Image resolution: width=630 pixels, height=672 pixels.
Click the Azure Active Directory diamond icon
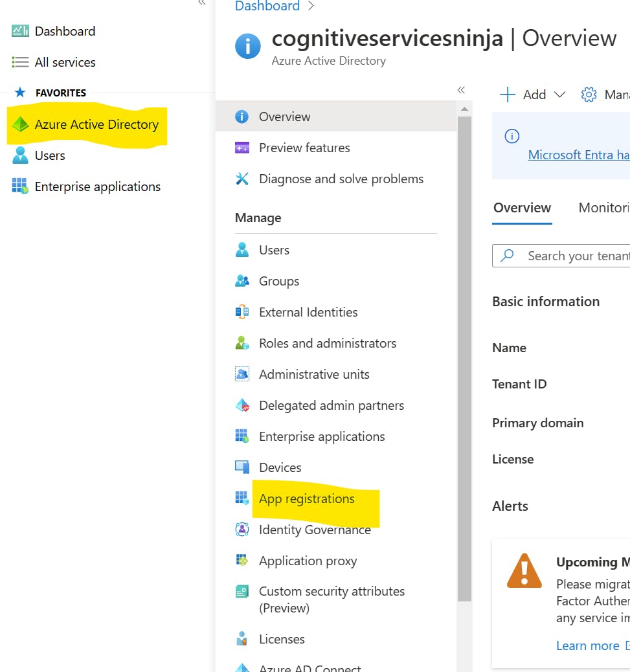click(x=20, y=124)
